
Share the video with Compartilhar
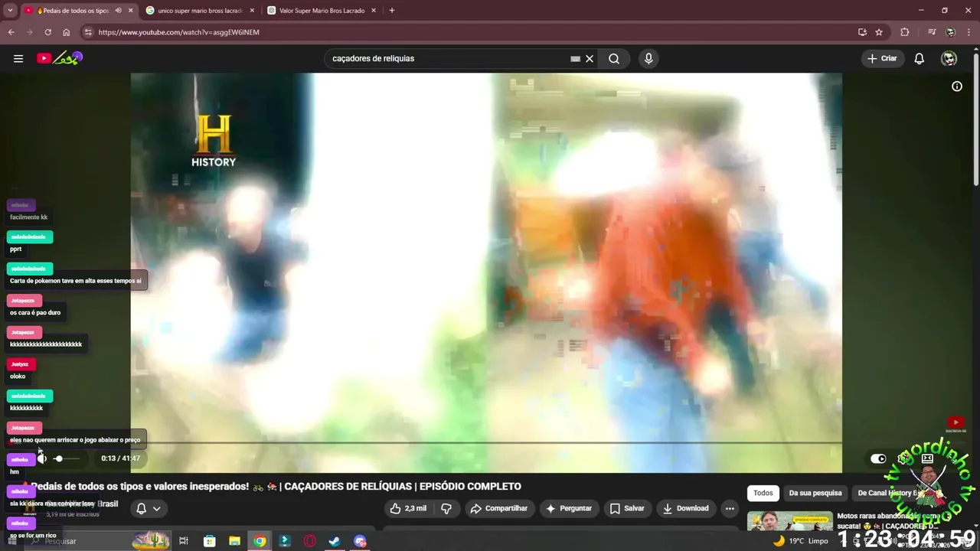498,508
